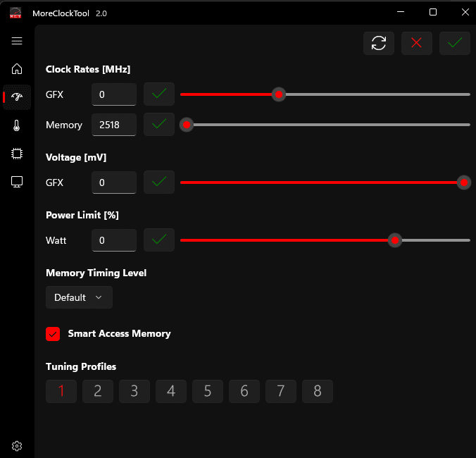Click the Watt power limit slider handle

pos(395,240)
